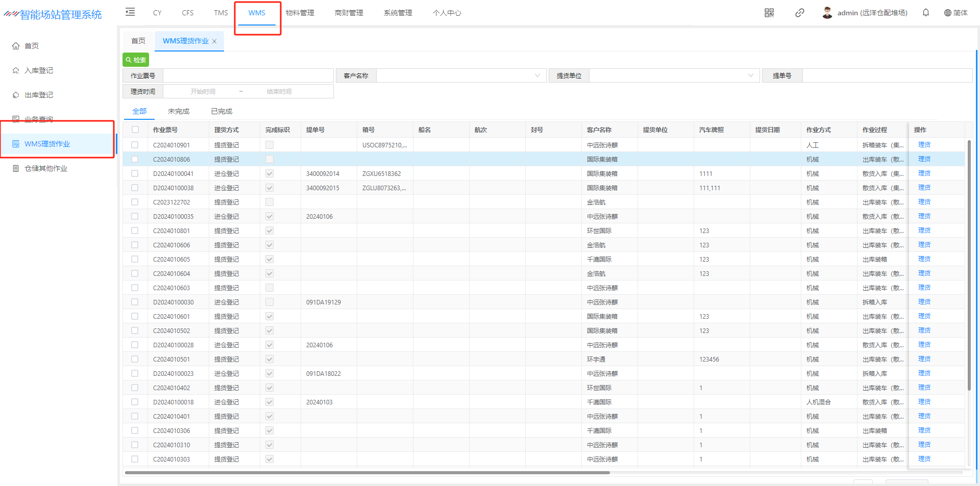Open the notification bell
Viewport: 980px width, 486px height.
tap(926, 13)
